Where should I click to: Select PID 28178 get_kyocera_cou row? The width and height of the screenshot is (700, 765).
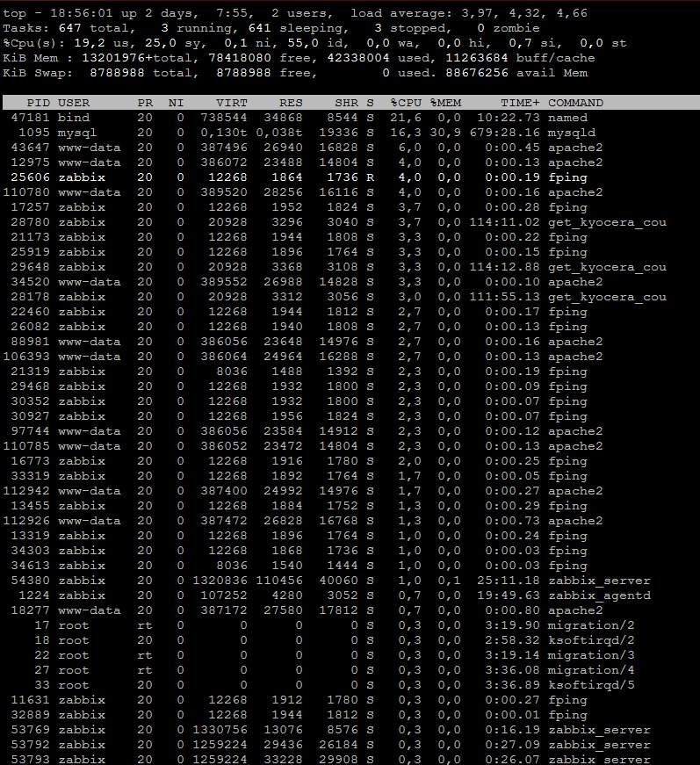[x=350, y=297]
